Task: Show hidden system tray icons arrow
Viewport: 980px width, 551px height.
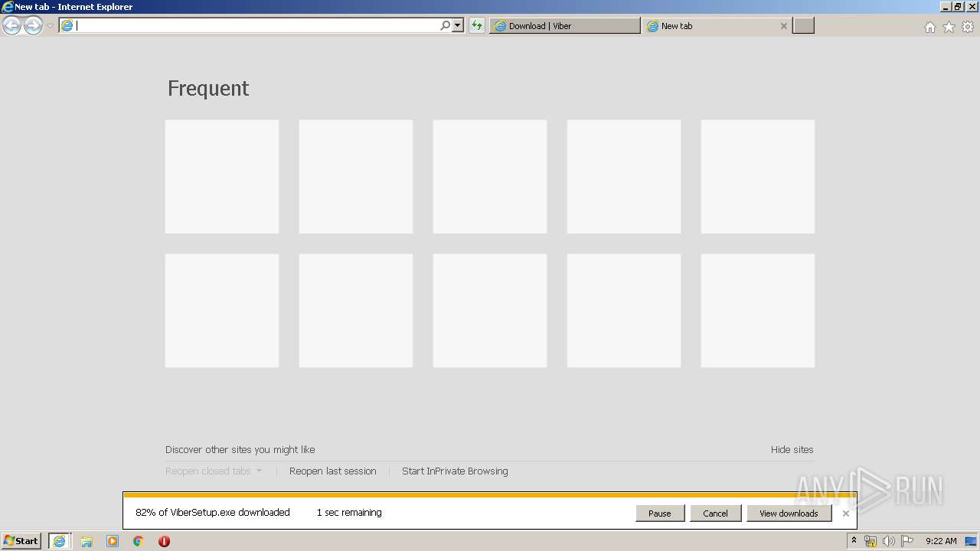Action: (x=854, y=541)
